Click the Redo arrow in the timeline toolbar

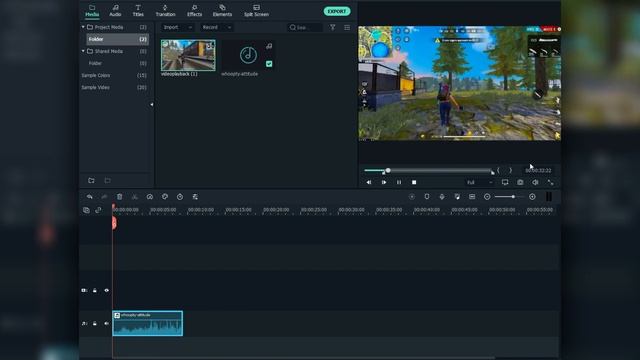tap(104, 197)
